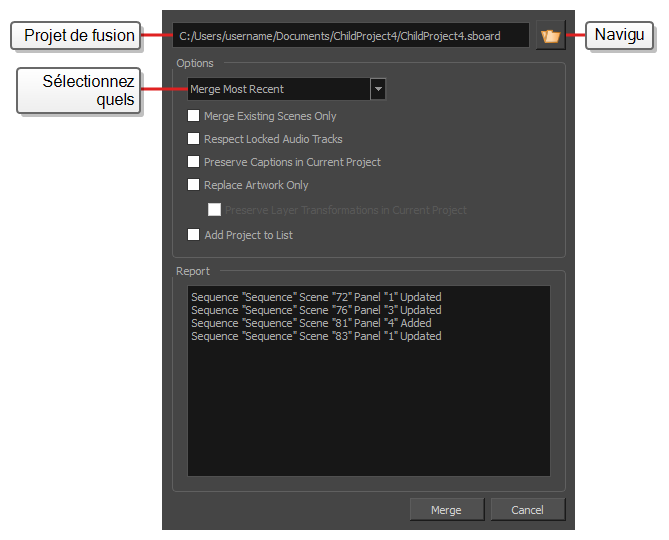
Task: Click empty area of the Report box
Action: point(368,410)
